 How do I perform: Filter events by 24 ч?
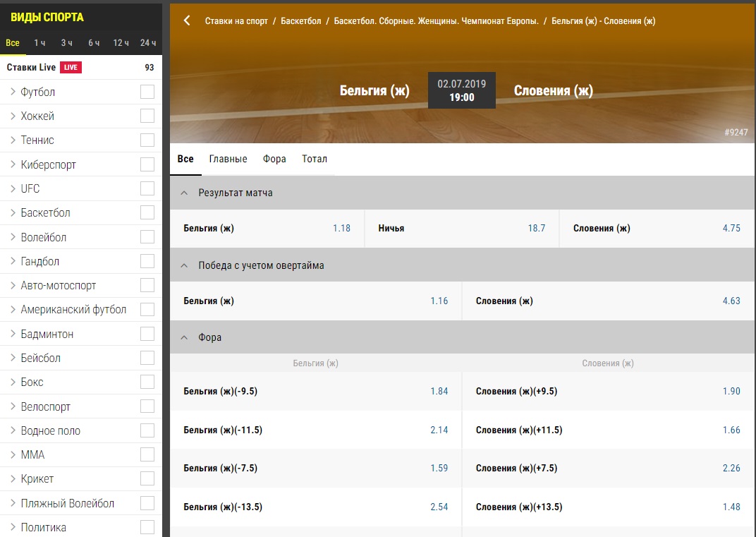point(148,43)
